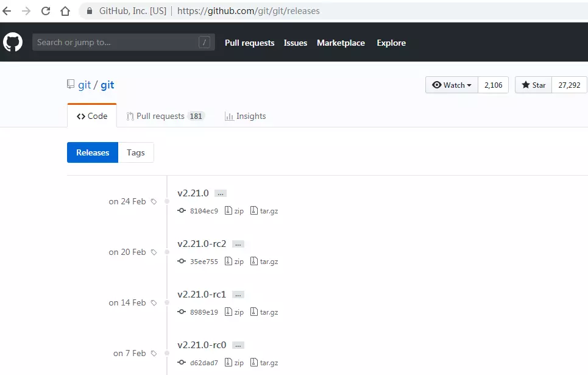Download zip for v2.21.0-rc1
Viewport: 588px width, 375px height.
point(234,312)
